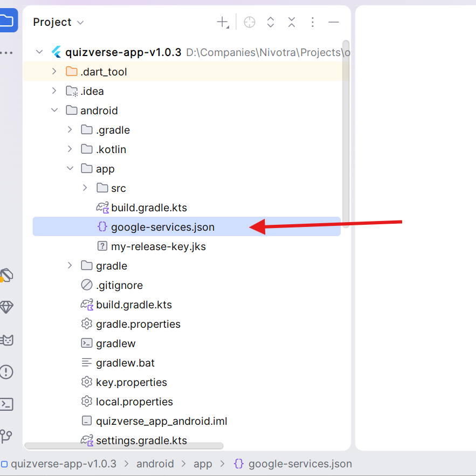Open the Logcat cat icon tool window
The image size is (476, 476).
6,340
